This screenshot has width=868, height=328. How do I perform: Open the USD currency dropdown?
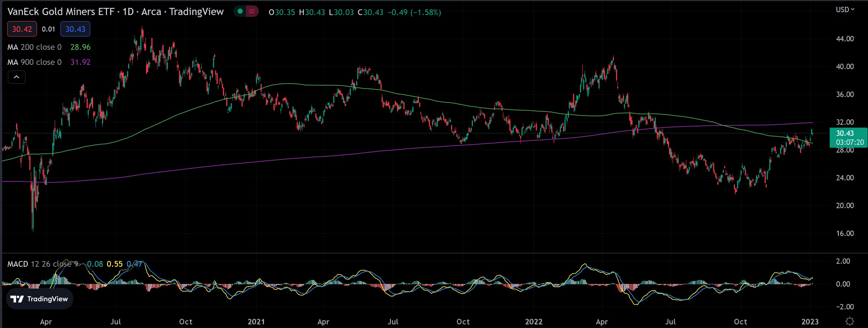point(845,10)
